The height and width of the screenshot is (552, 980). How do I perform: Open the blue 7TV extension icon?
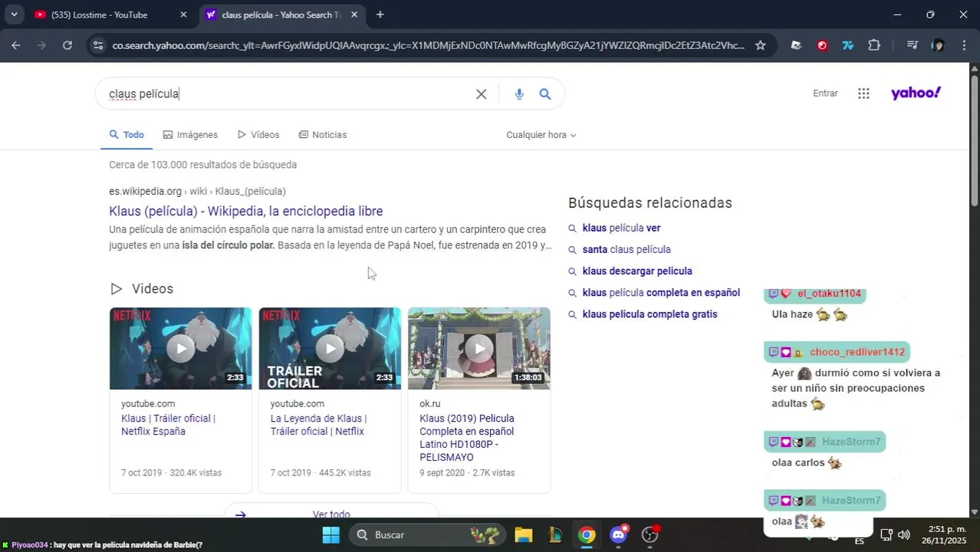click(848, 45)
